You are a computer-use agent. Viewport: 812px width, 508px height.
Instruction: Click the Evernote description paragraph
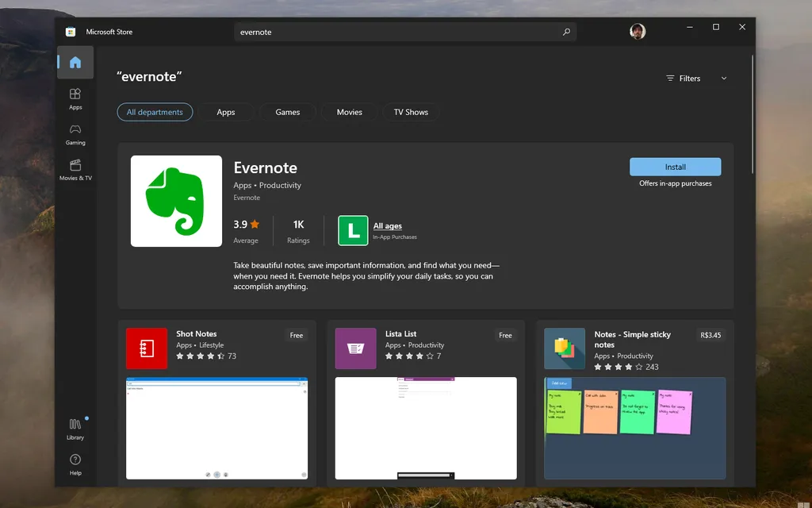click(366, 275)
